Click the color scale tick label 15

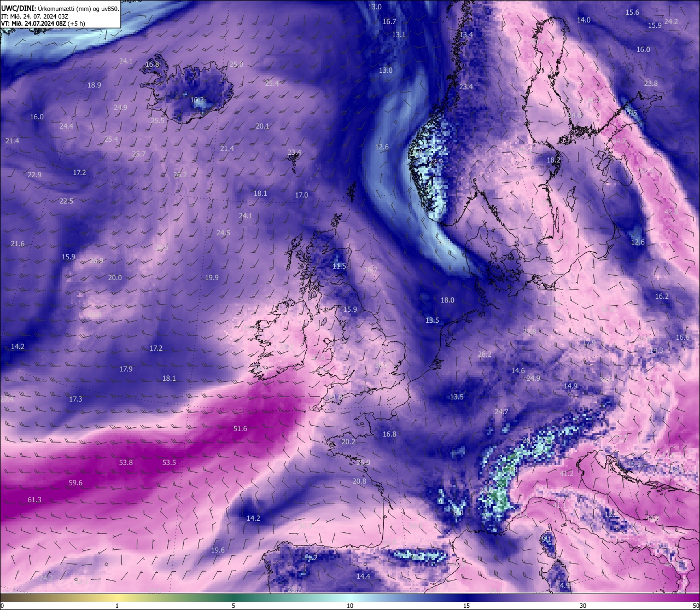pos(466,606)
